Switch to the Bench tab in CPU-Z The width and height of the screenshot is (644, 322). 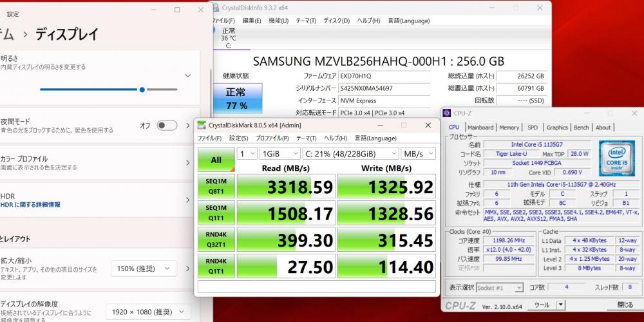pyautogui.click(x=581, y=128)
